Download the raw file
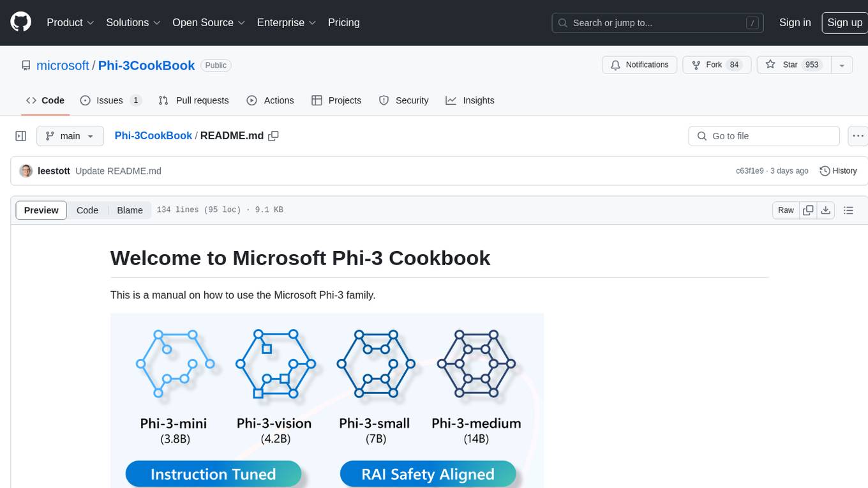Image resolution: width=868 pixels, height=488 pixels. (826, 210)
